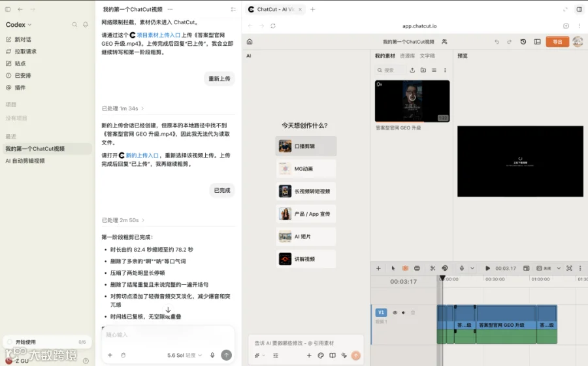
Task: Open the dropdown arrow beside timeline microphone
Action: [472, 268]
